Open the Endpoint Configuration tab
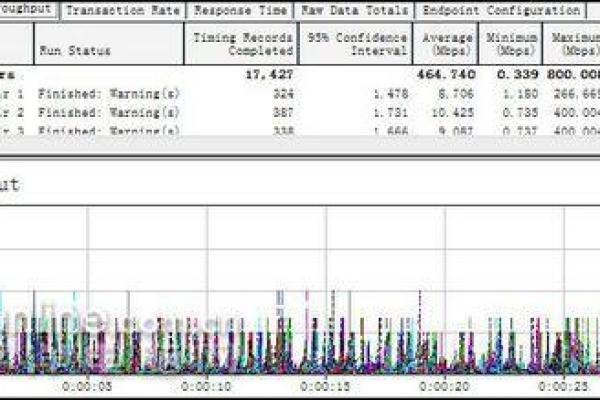The image size is (600, 400). pos(500,10)
